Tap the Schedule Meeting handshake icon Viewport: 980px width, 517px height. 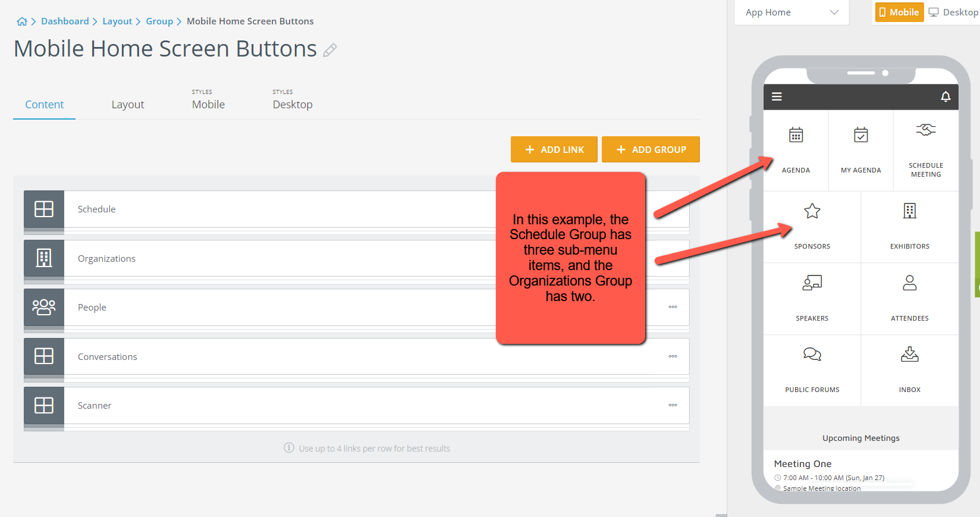point(926,130)
